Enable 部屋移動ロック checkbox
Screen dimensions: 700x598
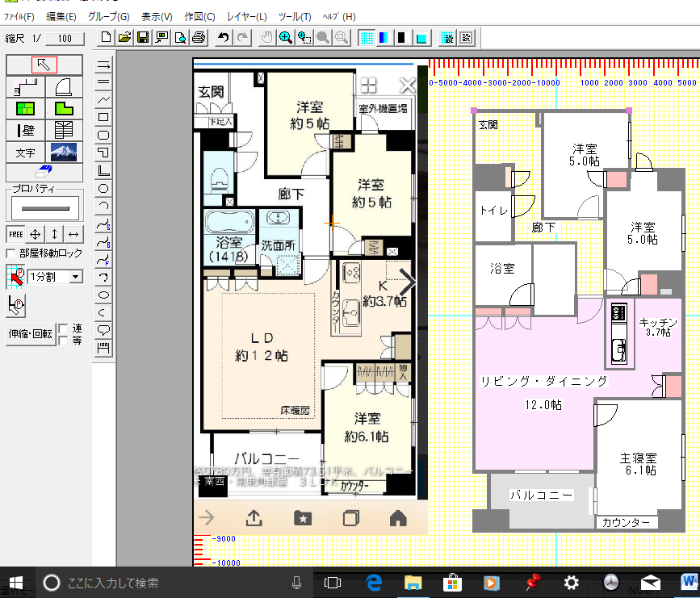click(x=11, y=253)
